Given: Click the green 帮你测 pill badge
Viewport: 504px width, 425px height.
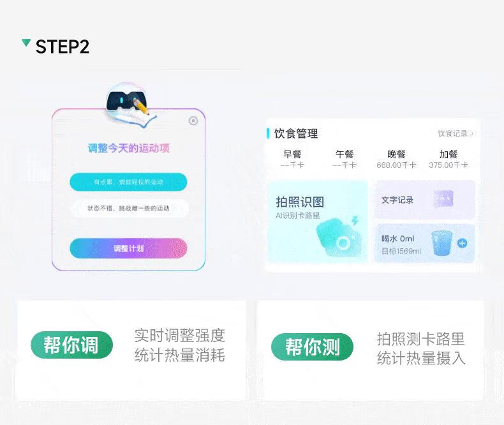Looking at the screenshot, I should pyautogui.click(x=312, y=347).
